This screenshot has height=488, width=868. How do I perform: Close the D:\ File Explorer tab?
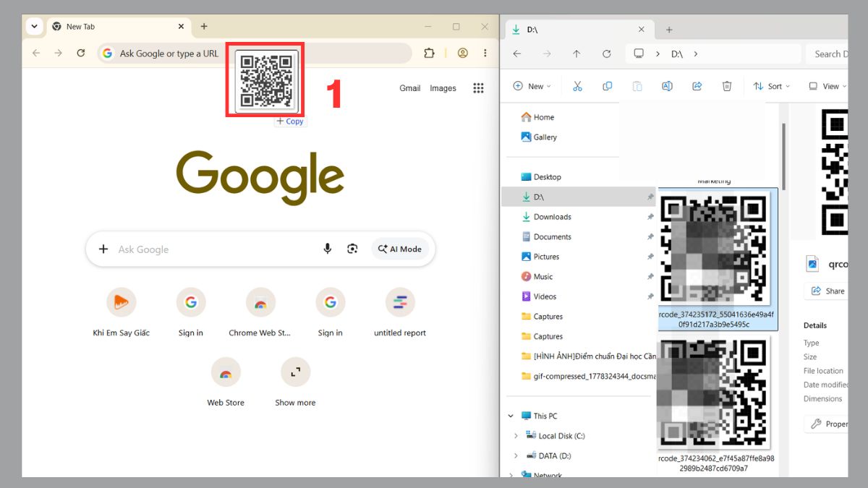tap(642, 30)
